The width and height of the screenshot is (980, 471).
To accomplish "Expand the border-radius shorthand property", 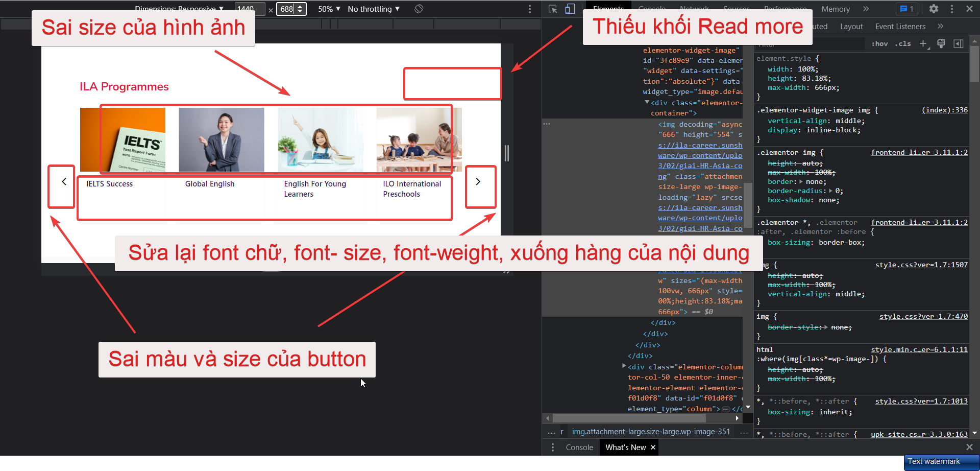I will click(x=830, y=191).
